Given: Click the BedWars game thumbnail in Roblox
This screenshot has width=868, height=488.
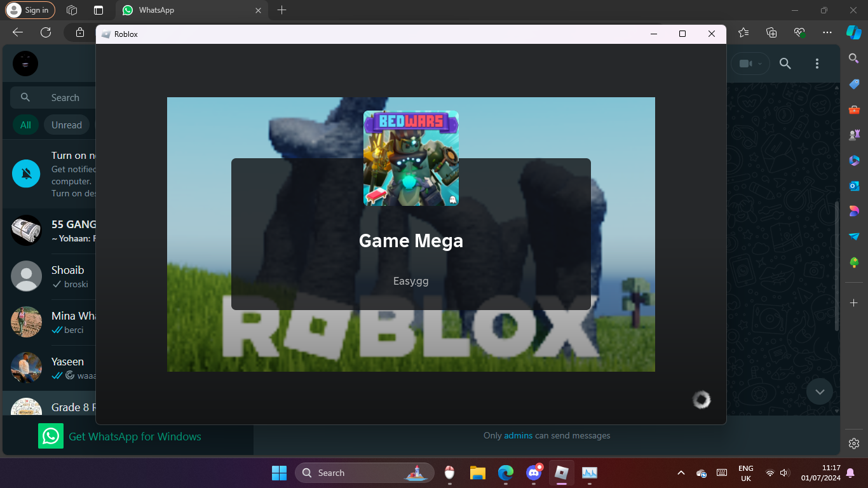Looking at the screenshot, I should pos(411,158).
